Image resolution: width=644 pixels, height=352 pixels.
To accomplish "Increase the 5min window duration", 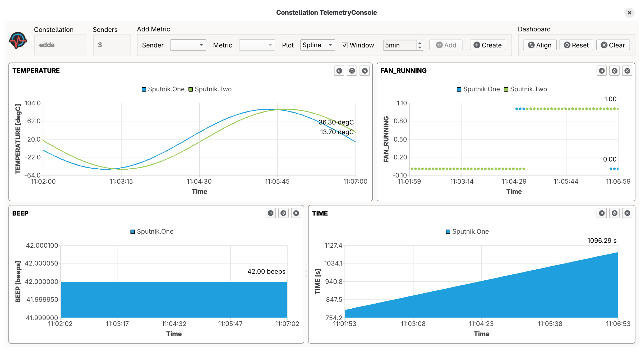I will (419, 43).
